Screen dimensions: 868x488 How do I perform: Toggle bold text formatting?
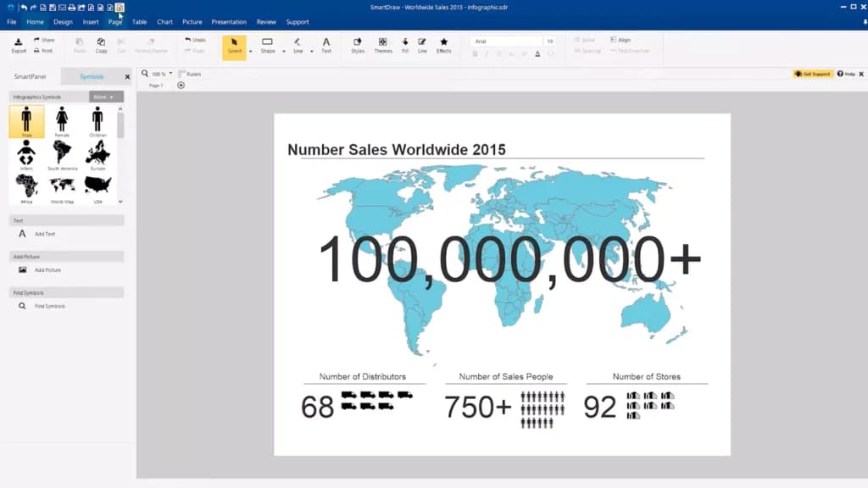[x=475, y=53]
